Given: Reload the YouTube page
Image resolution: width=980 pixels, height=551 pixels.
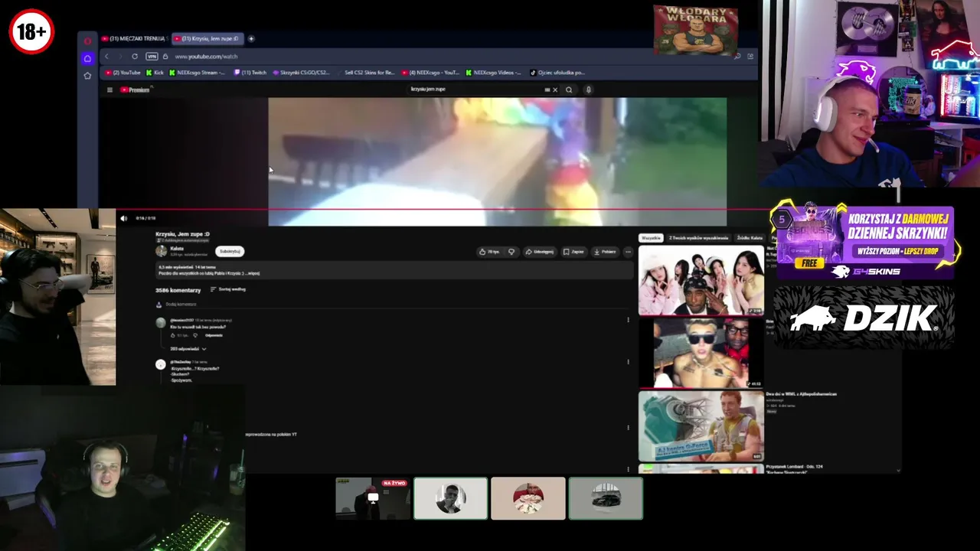Looking at the screenshot, I should point(135,57).
